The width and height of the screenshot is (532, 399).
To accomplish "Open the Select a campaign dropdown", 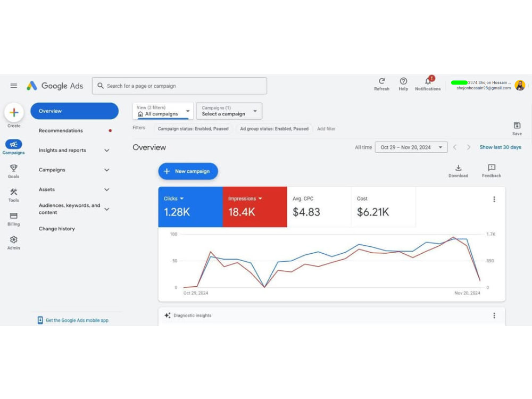I will tap(229, 111).
